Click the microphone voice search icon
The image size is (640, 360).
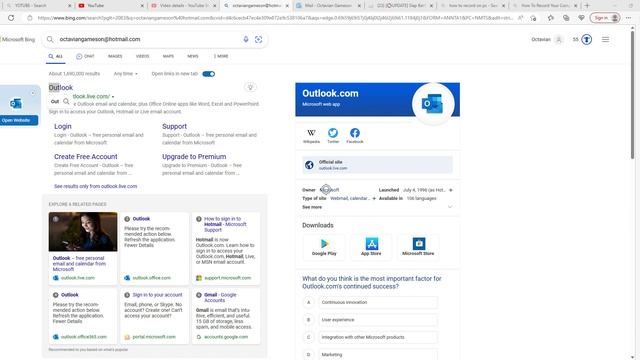tap(246, 39)
